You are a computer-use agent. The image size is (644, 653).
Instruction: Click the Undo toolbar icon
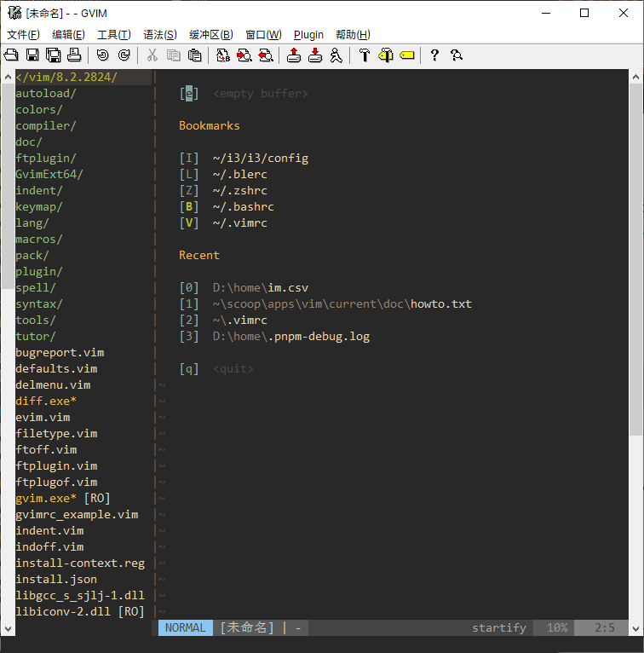102,55
